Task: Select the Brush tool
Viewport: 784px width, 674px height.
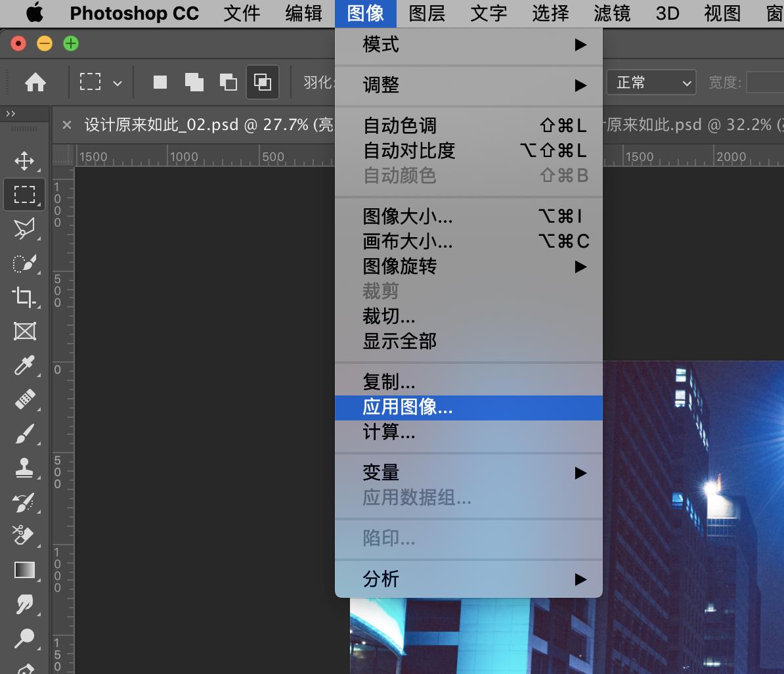Action: click(x=24, y=434)
